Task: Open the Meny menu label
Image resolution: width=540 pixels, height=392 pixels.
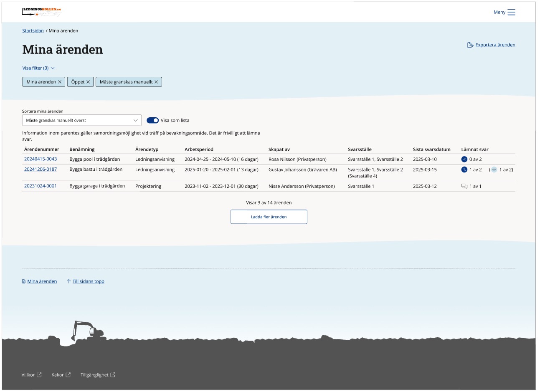Action: pos(499,12)
